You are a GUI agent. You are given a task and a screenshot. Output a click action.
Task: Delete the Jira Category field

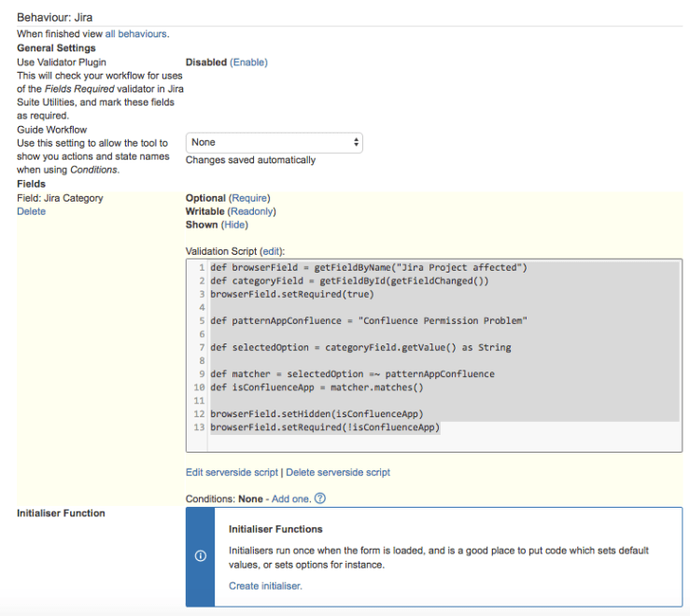31,212
